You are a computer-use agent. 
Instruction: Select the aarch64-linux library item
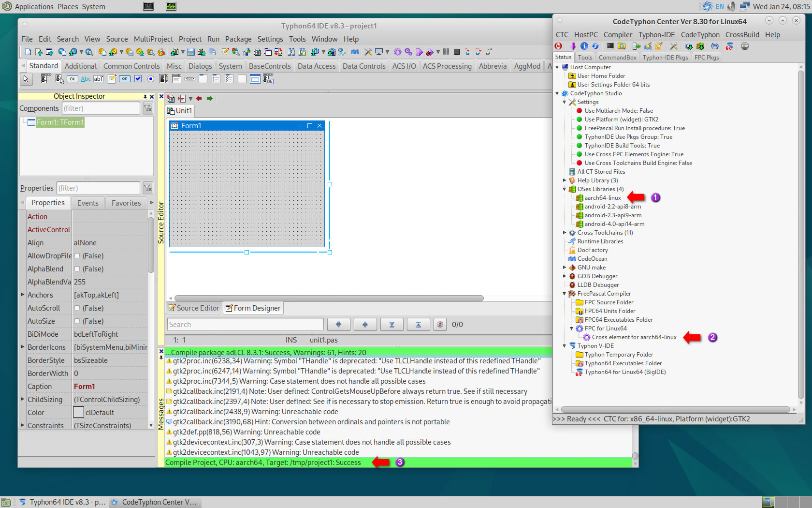603,198
